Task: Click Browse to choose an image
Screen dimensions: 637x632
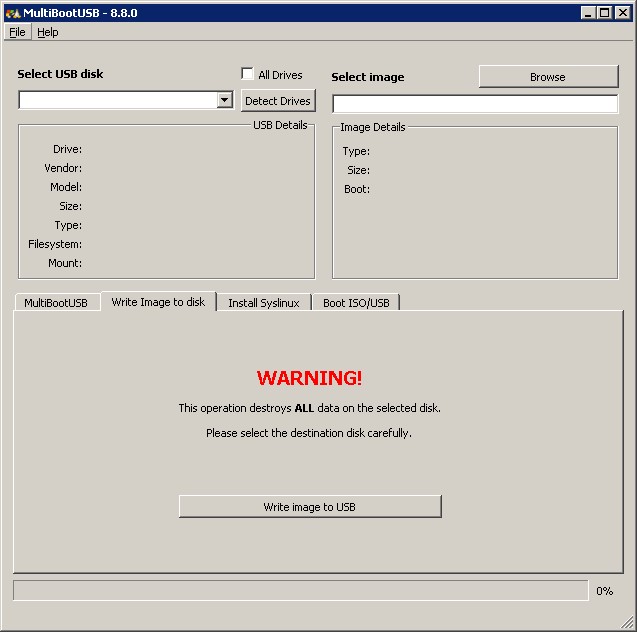Action: pyautogui.click(x=548, y=76)
